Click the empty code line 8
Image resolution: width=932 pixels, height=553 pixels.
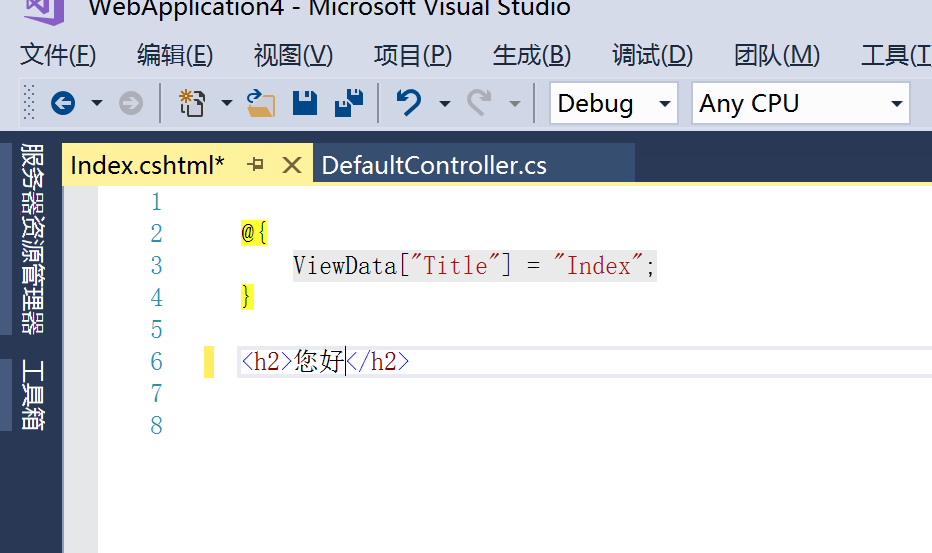400,425
